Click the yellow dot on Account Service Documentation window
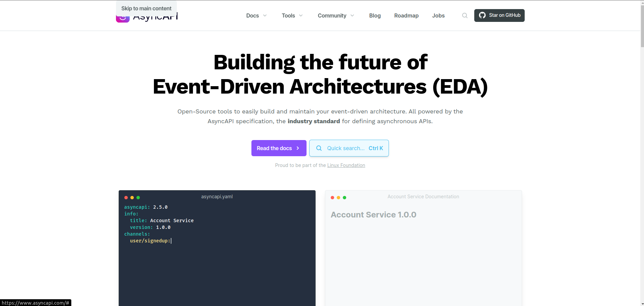 [338, 198]
